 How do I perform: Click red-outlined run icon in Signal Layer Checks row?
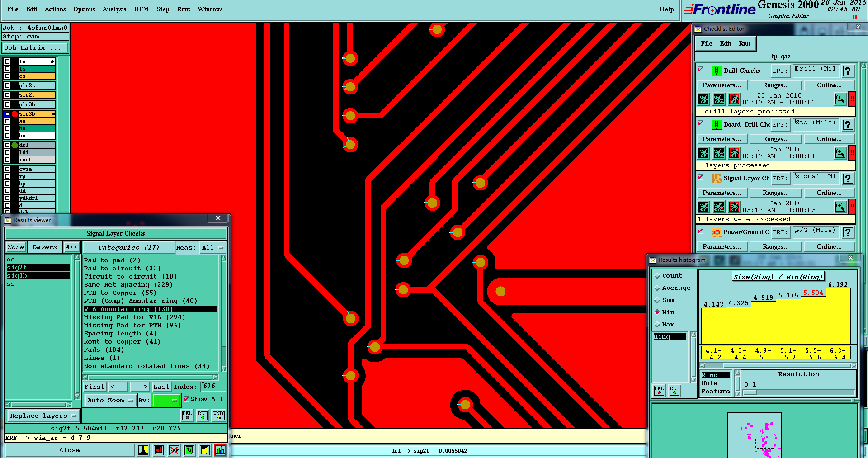pyautogui.click(x=734, y=207)
